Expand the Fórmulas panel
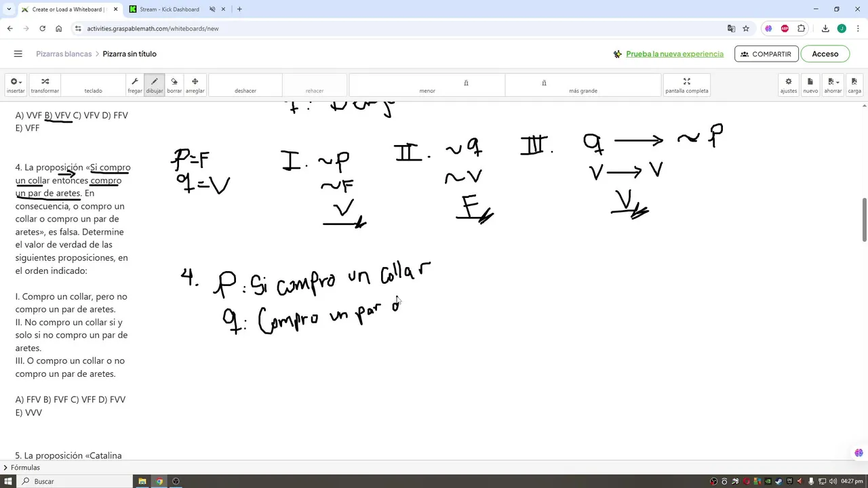 click(22, 468)
